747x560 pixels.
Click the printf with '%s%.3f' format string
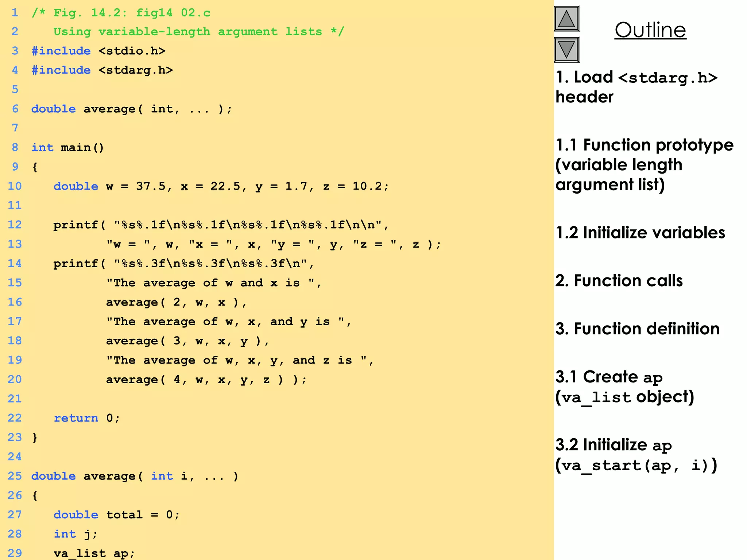(184, 264)
